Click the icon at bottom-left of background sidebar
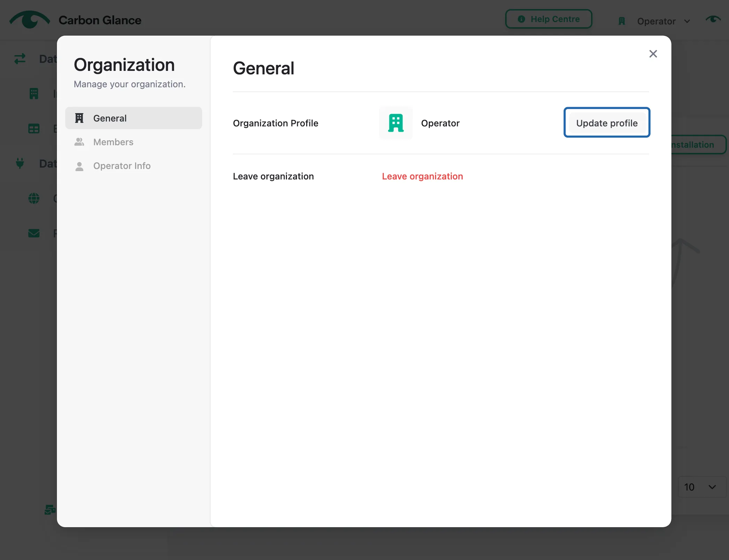729x560 pixels. coord(50,510)
